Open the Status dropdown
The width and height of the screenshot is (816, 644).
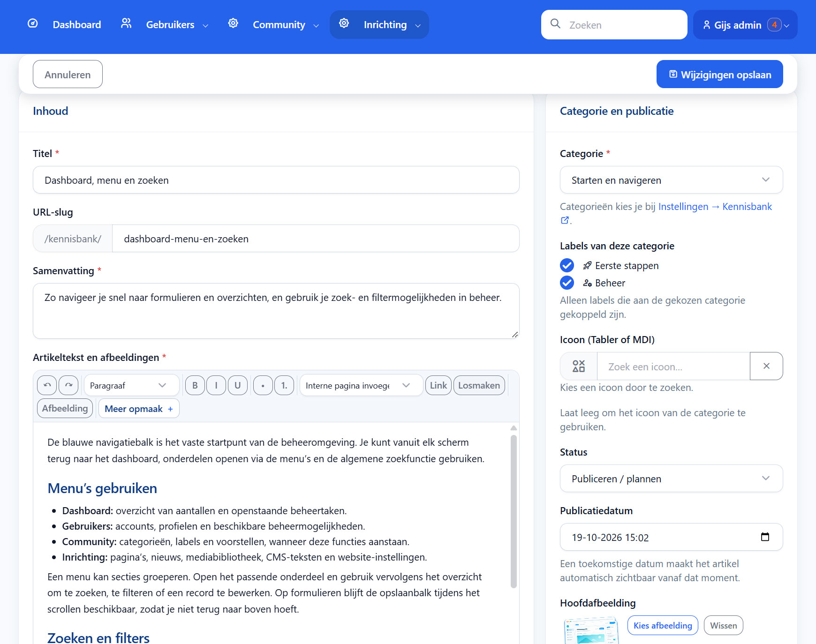click(x=672, y=479)
